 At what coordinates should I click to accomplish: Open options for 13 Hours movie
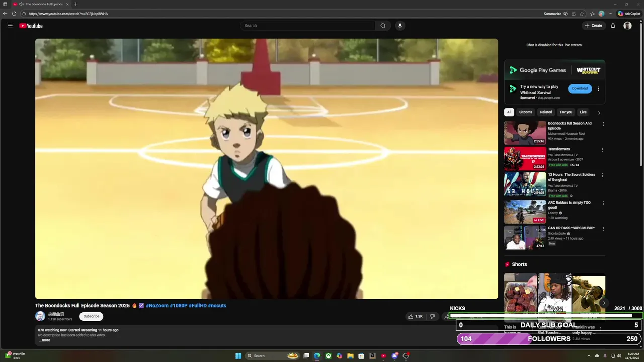pos(602,175)
